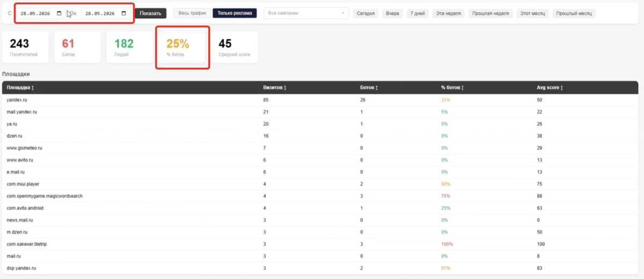Select Только реклама traffic filter
The image size is (644, 279).
235,13
